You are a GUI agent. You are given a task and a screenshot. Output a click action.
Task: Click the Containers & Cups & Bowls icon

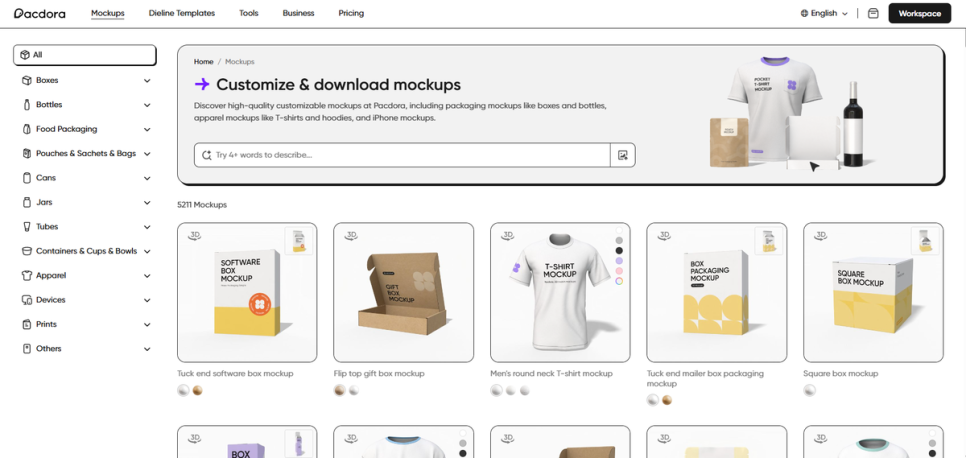coord(26,251)
